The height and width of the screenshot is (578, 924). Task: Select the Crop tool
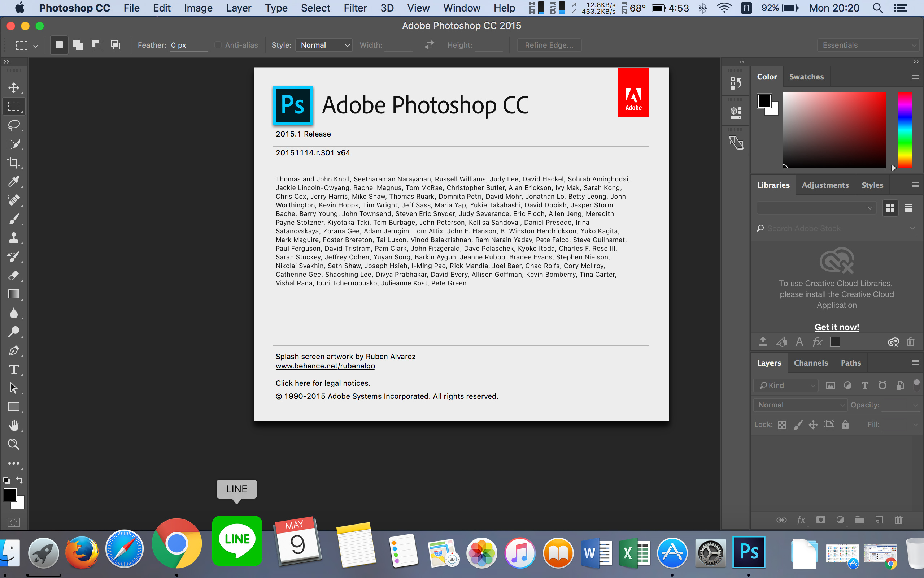point(14,163)
